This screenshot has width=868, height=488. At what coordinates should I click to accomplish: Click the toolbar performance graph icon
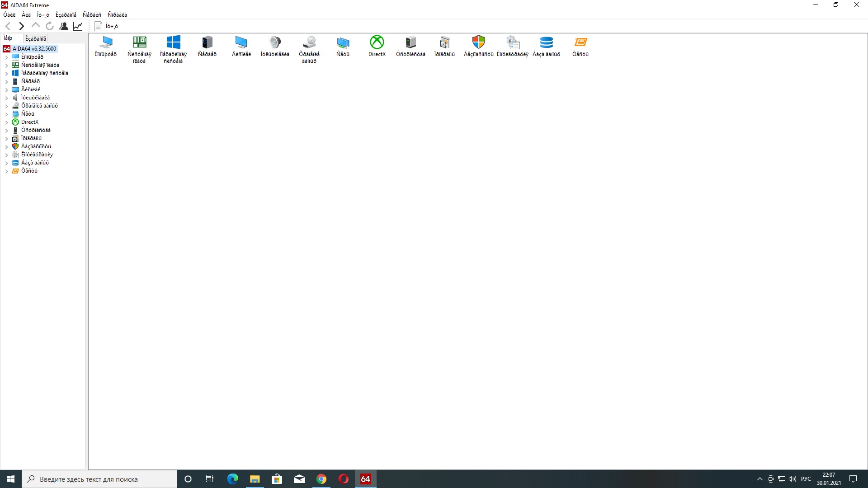tap(78, 26)
